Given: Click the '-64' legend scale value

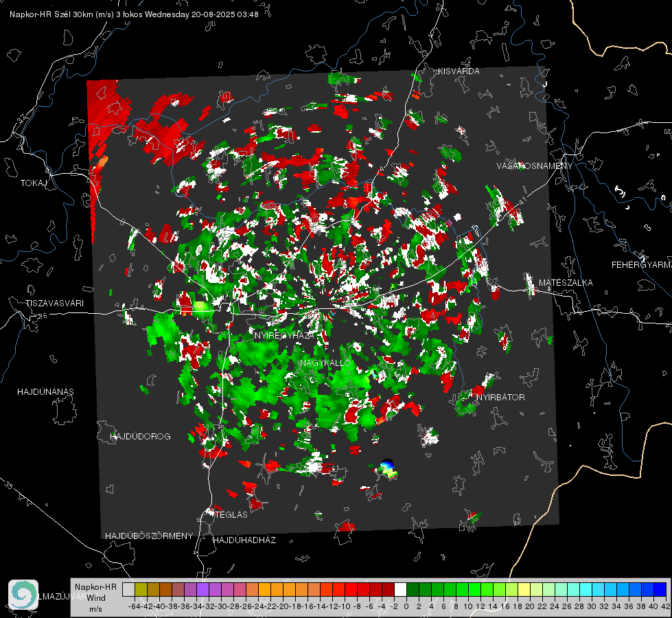Looking at the screenshot, I should pos(134,606).
